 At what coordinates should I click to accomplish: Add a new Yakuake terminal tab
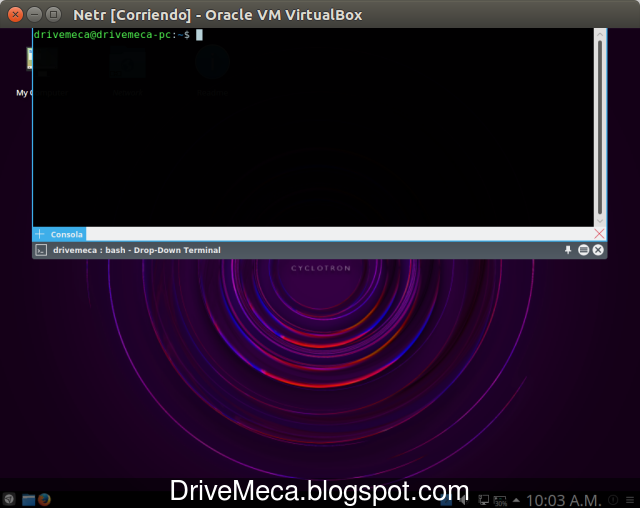[x=40, y=234]
